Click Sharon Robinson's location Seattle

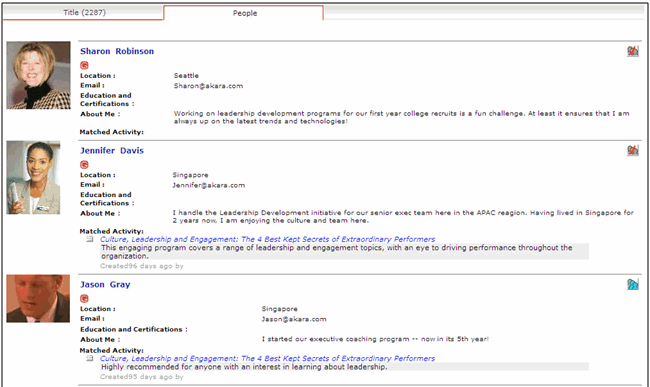pyautogui.click(x=186, y=75)
